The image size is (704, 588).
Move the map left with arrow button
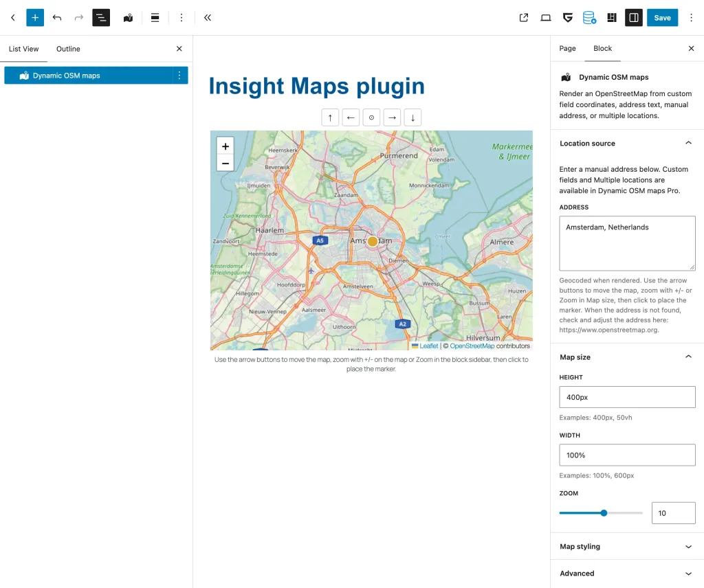(351, 117)
